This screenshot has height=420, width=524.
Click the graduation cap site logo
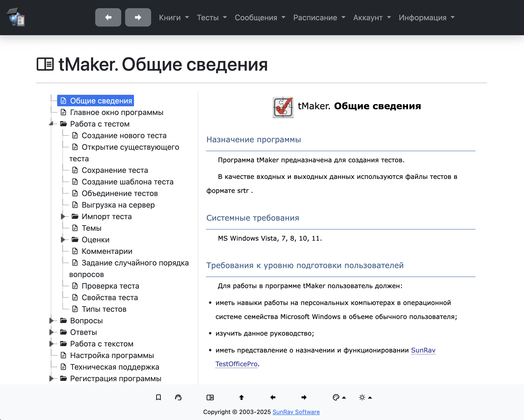[x=16, y=17]
